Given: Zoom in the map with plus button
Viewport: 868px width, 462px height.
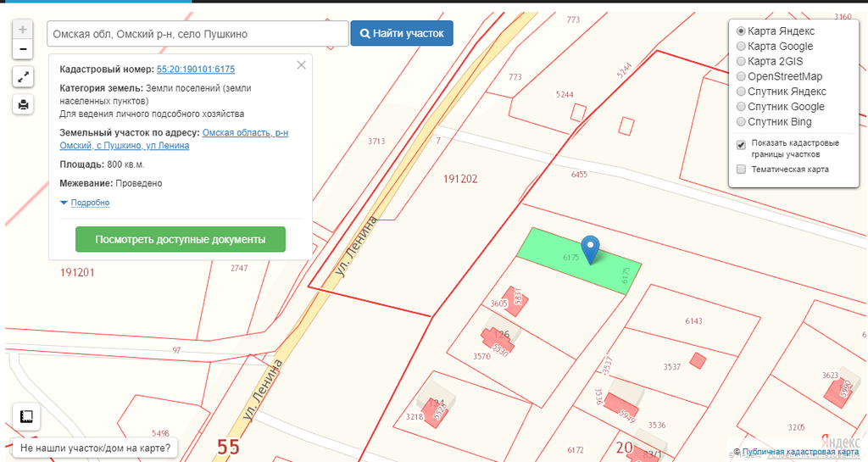Looking at the screenshot, I should (x=23, y=30).
